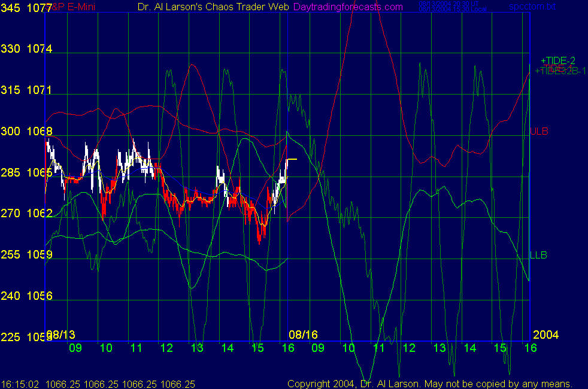Click the final 16 hour tick of 08/16 session
Image resolution: width=588 pixels, height=389 pixels.
point(531,348)
